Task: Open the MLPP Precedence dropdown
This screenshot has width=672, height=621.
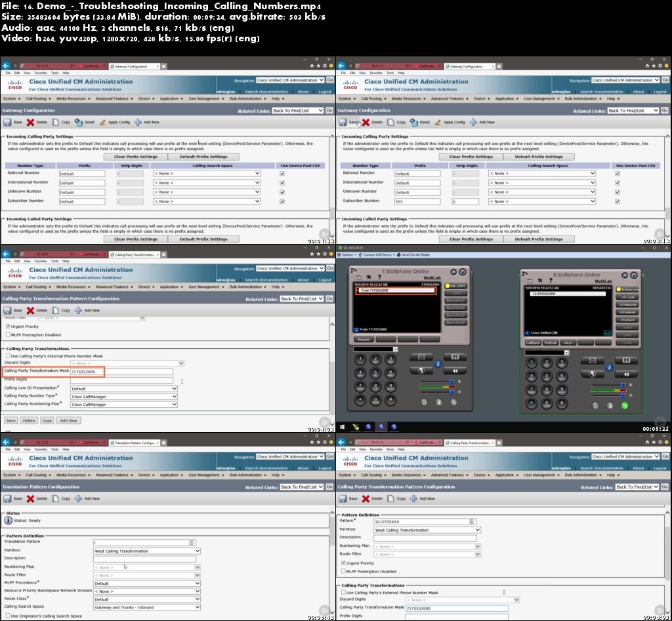Action: 146,584
